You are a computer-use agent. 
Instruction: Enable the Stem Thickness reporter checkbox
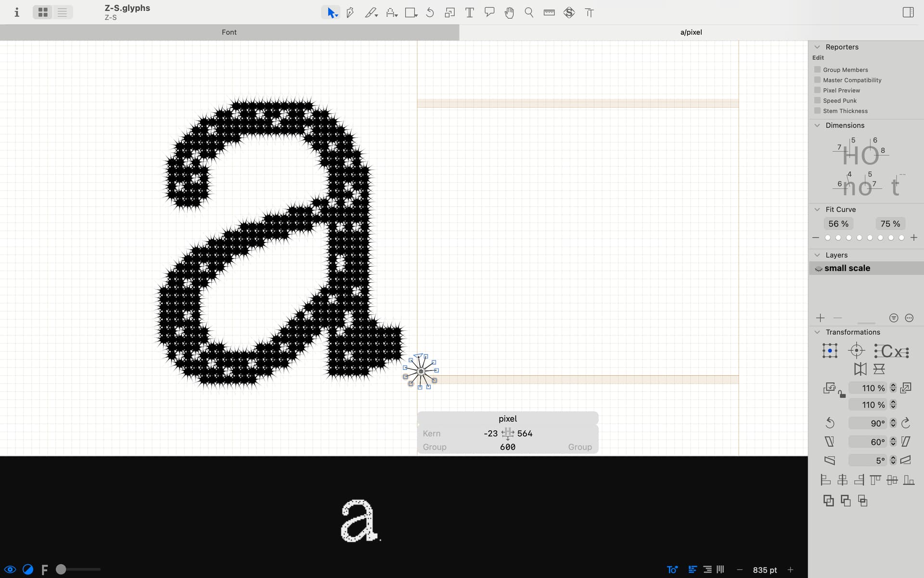coord(817,111)
